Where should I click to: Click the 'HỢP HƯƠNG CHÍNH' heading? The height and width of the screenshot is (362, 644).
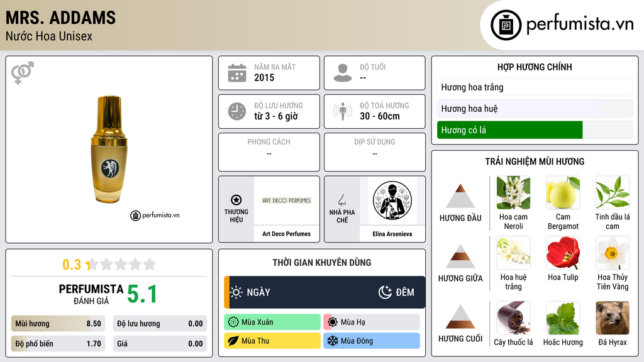(x=535, y=67)
